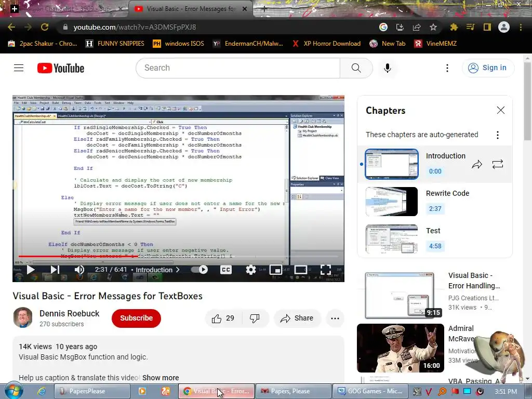Share this page from address bar
The width and height of the screenshot is (532, 399).
pos(417,27)
